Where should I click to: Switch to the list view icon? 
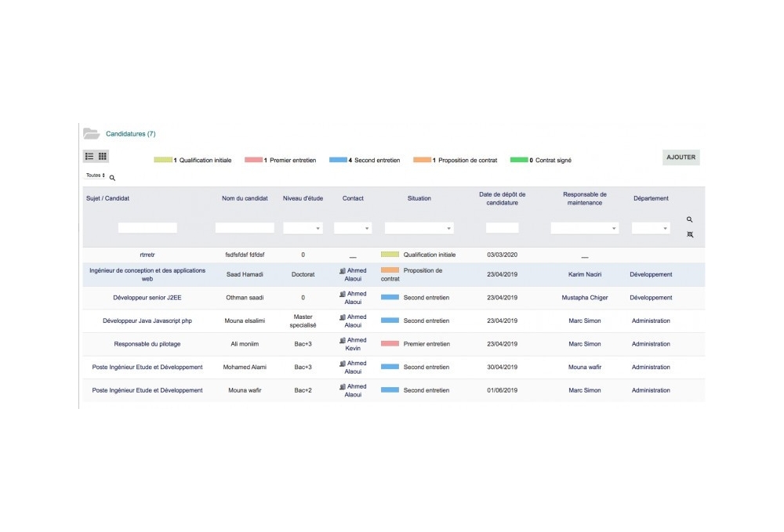click(x=89, y=156)
